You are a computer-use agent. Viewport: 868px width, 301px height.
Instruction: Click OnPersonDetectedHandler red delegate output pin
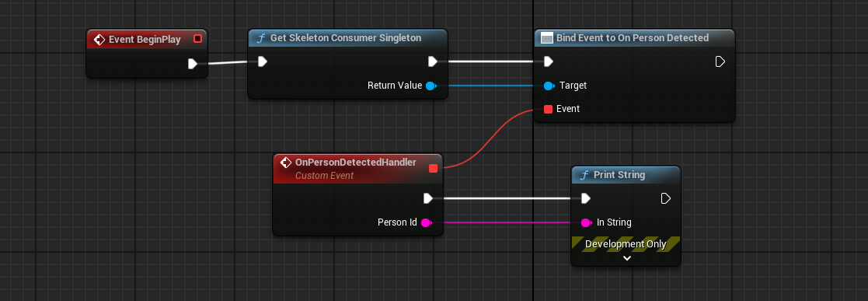pyautogui.click(x=433, y=169)
